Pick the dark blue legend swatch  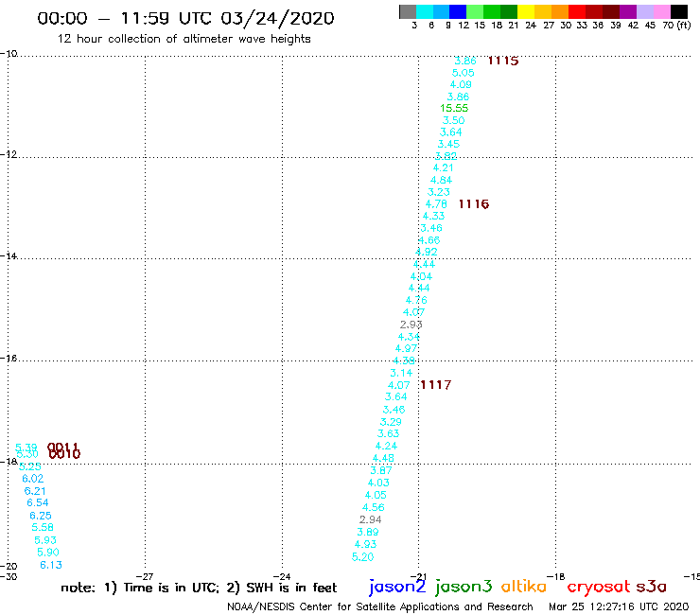[x=458, y=11]
